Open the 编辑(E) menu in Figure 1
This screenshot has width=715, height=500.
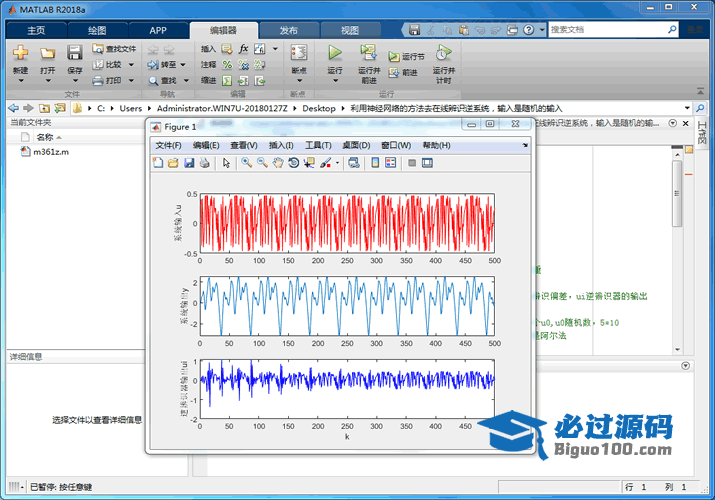coord(206,145)
